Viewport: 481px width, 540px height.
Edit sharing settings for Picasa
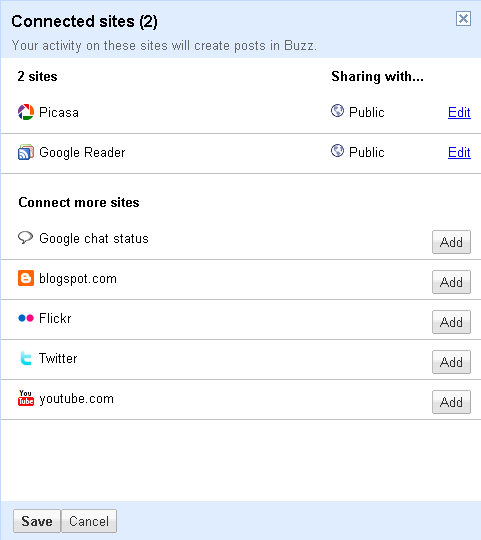(x=459, y=112)
